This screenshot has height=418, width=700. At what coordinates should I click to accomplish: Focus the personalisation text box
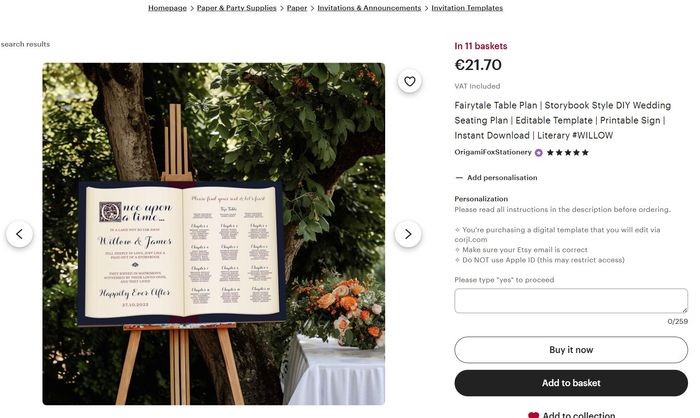click(571, 301)
